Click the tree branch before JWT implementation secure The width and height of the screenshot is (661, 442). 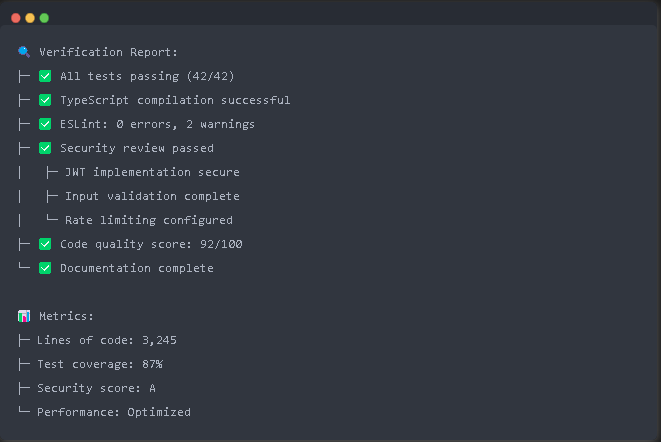coord(52,172)
